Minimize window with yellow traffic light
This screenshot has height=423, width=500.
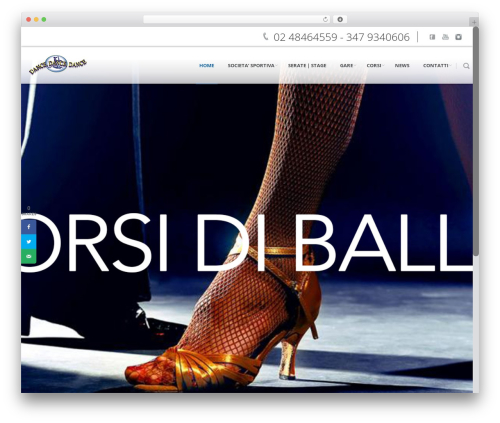[x=36, y=20]
